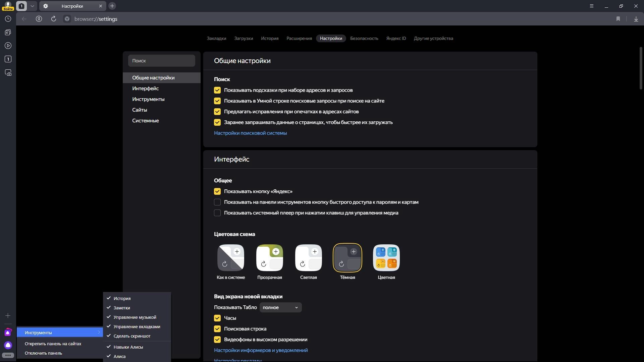Open the sidebar History clock icon
The image size is (644, 362).
8,19
